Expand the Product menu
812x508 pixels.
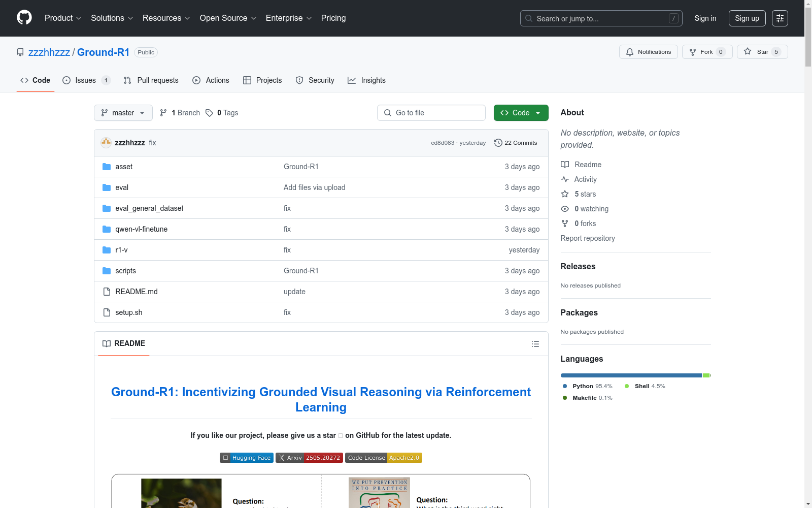(63, 18)
